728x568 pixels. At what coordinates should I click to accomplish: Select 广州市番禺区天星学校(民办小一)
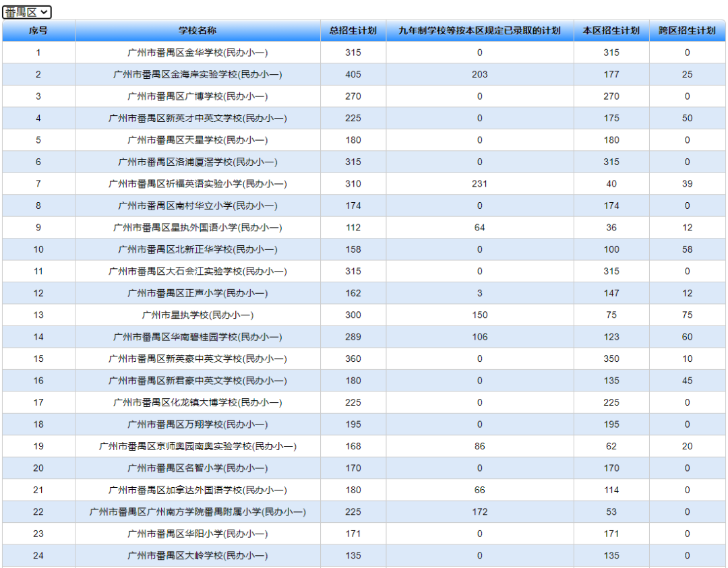tap(198, 140)
